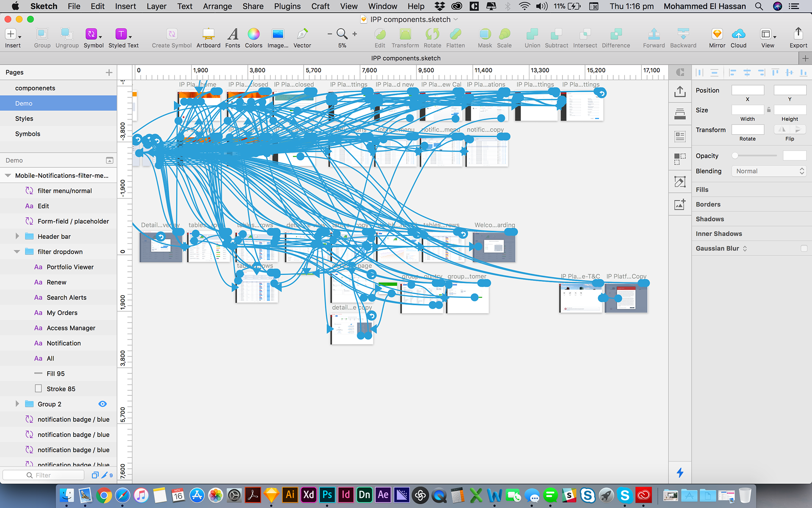Add a new page with plus button
This screenshot has width=812, height=508.
(109, 72)
